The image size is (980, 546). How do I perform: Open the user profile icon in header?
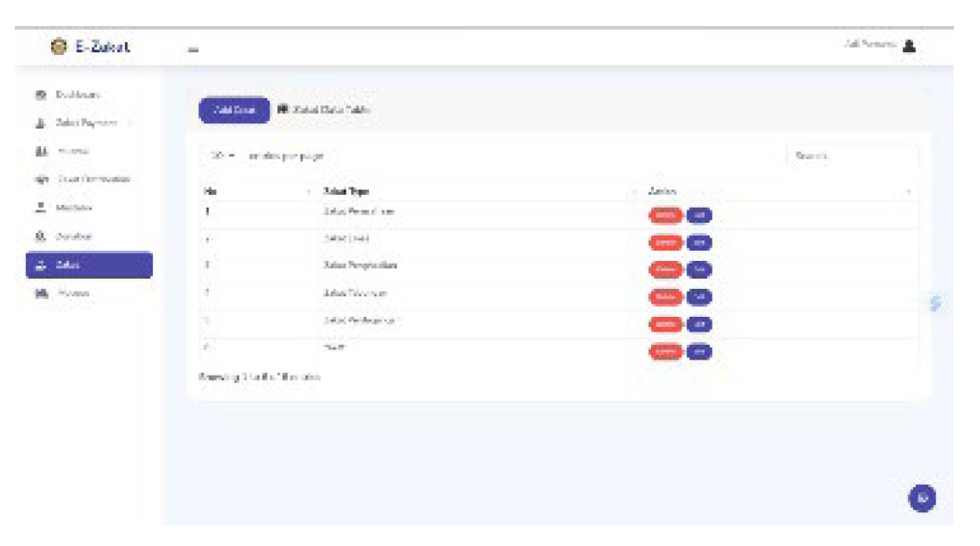click(910, 46)
